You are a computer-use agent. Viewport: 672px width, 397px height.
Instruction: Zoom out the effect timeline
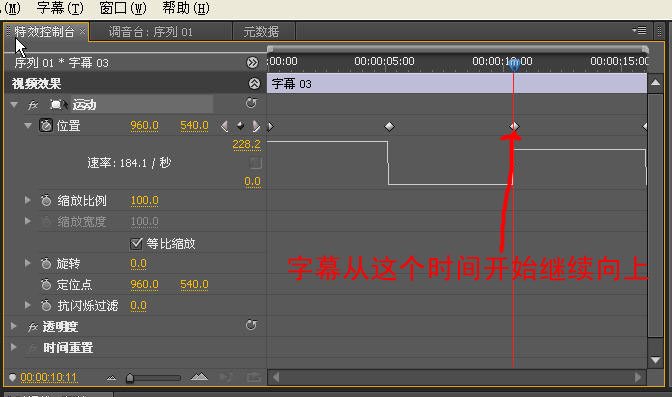111,378
